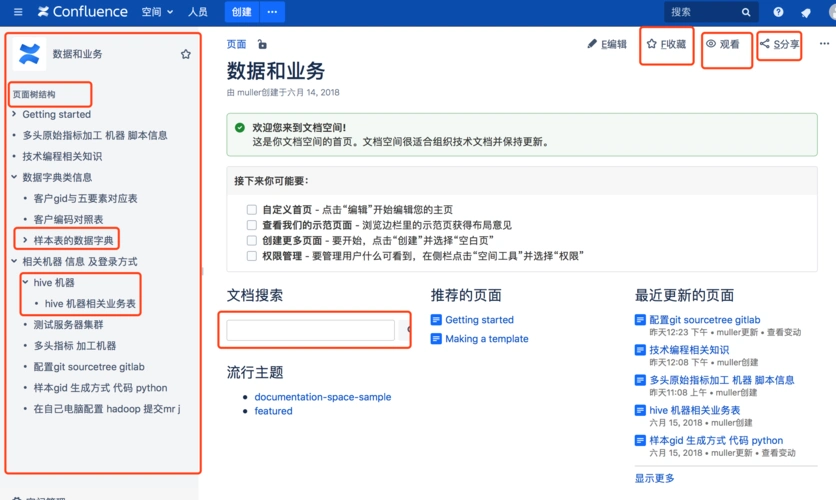The width and height of the screenshot is (836, 500).
Task: Click the 创建 create button
Action: point(242,12)
